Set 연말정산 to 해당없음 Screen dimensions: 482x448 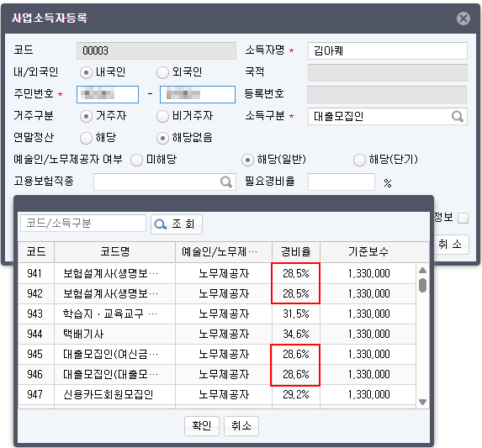(162, 138)
